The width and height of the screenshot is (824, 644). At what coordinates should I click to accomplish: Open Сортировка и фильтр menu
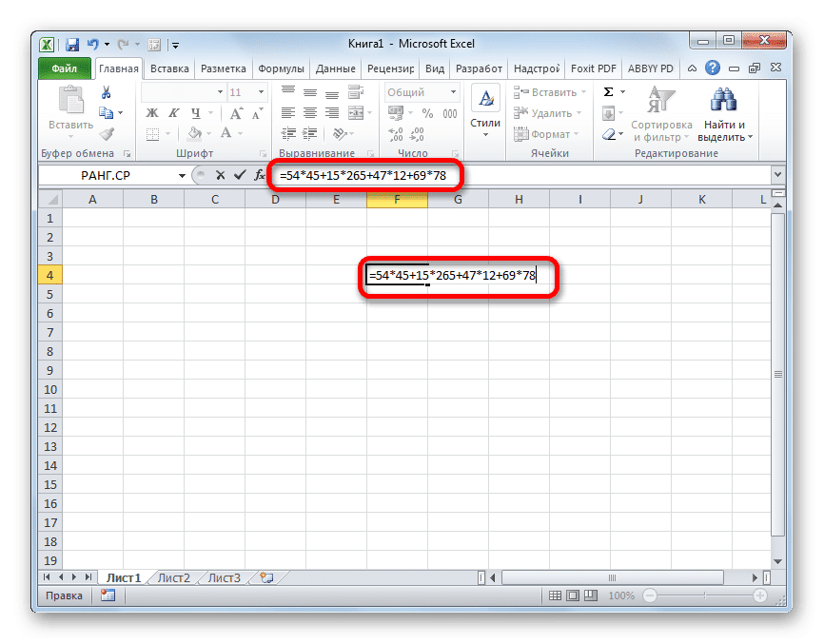661,113
